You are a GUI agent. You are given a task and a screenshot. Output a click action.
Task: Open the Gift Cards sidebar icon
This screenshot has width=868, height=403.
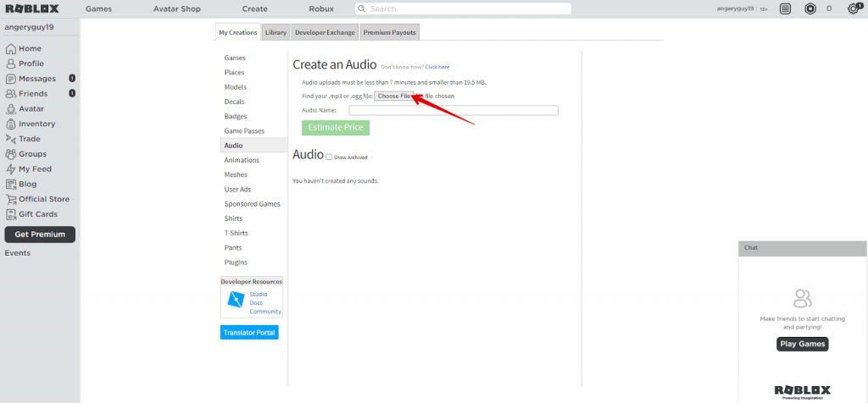[10, 214]
